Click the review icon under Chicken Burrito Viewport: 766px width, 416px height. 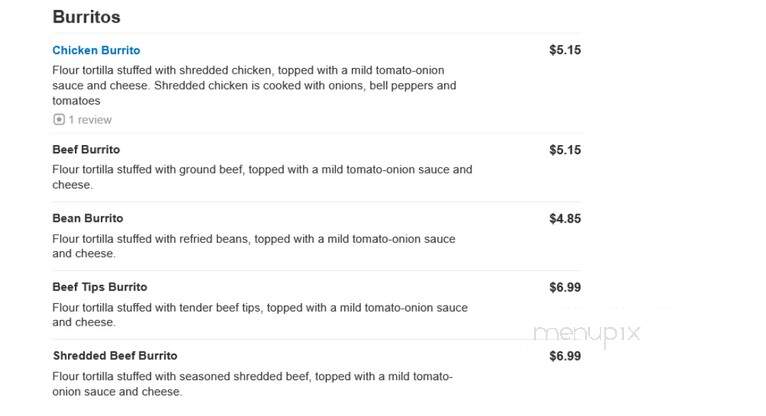[59, 120]
